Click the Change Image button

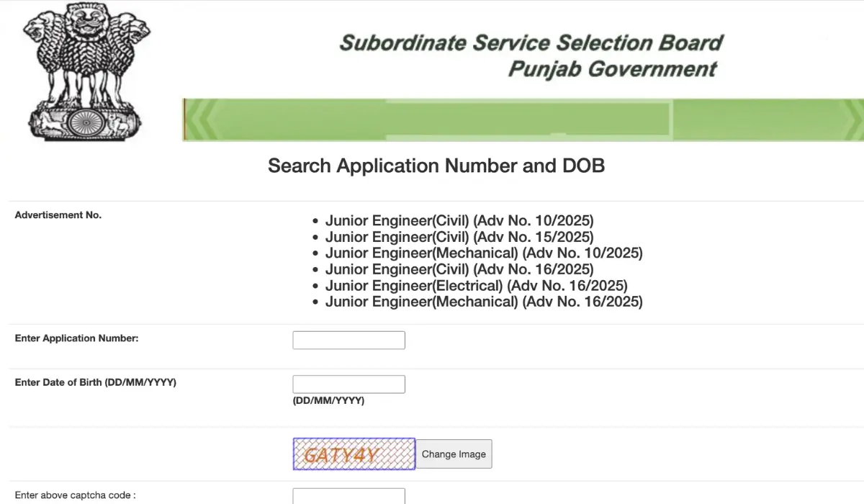pos(454,454)
